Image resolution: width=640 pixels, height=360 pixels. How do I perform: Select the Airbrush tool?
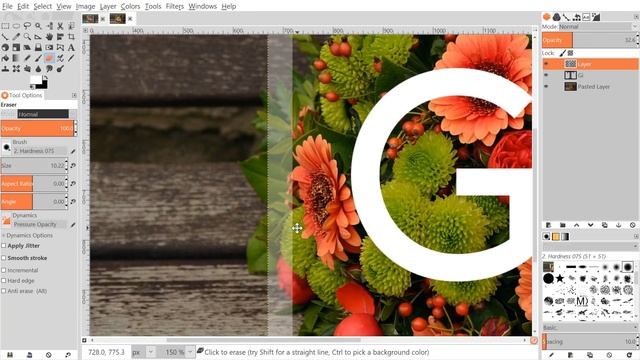click(x=60, y=58)
